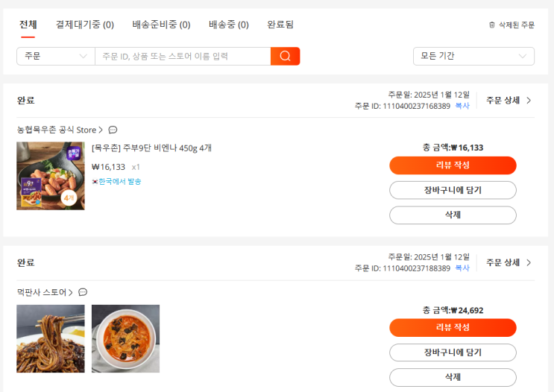The width and height of the screenshot is (554, 392).
Task: Click 삭제 button on first order
Action: (453, 215)
